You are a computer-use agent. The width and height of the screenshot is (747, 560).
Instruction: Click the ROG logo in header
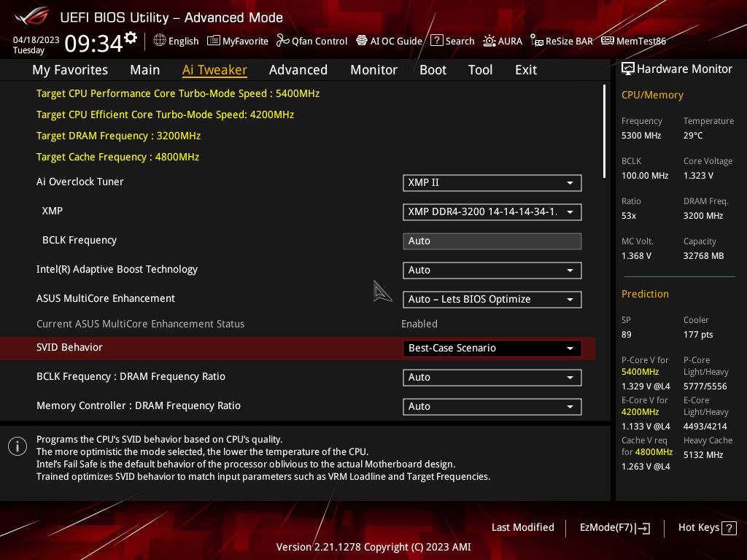pyautogui.click(x=32, y=16)
